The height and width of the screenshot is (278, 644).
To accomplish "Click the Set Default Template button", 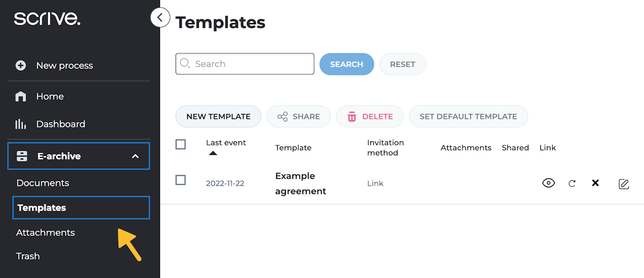I will (468, 117).
